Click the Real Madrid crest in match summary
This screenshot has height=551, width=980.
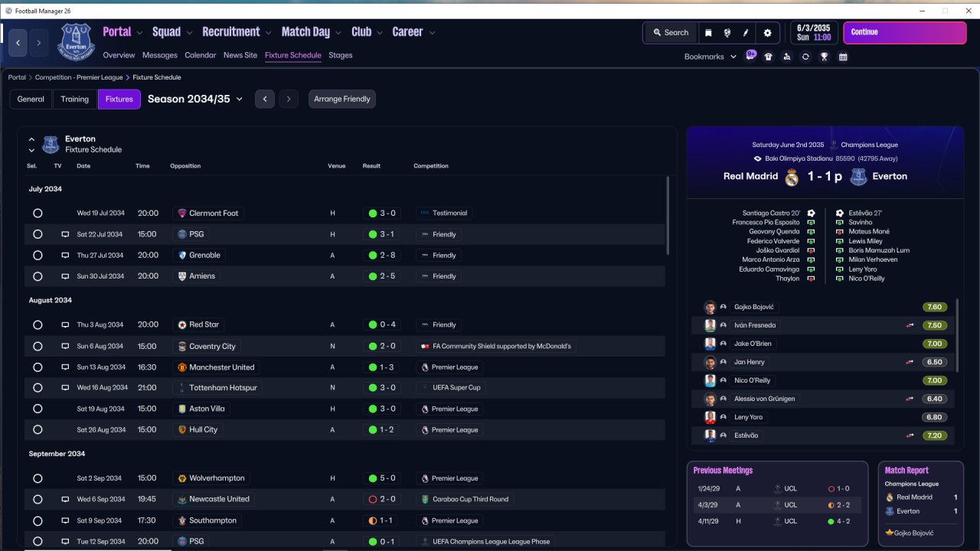coord(792,178)
